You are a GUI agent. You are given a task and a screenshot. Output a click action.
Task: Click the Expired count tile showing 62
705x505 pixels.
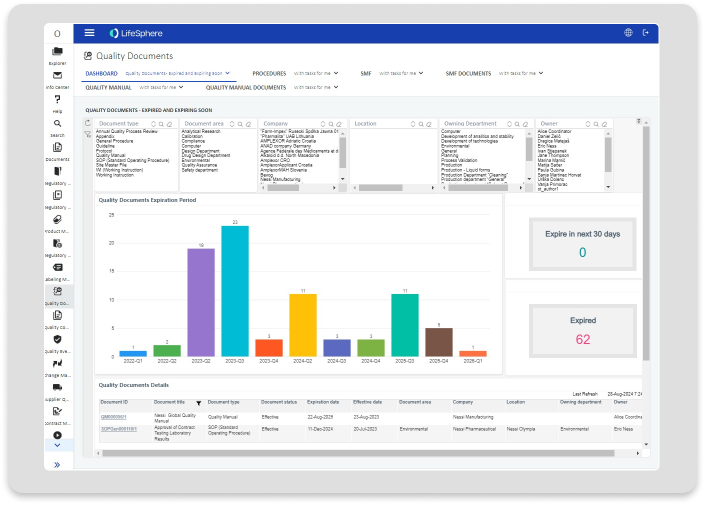(x=582, y=332)
